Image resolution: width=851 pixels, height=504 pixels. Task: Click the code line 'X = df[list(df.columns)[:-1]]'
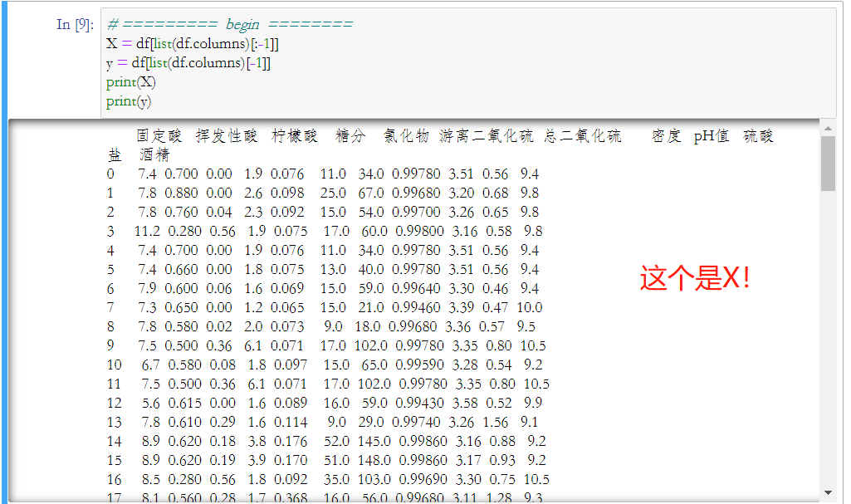[x=193, y=43]
